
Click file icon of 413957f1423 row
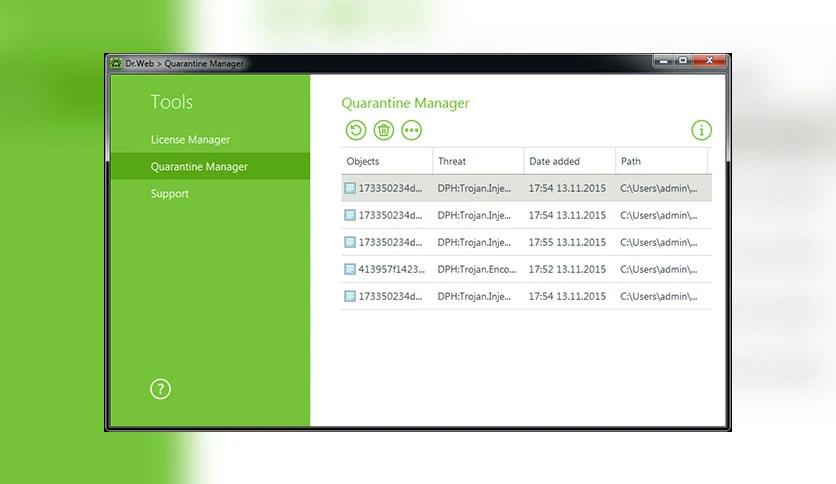pyautogui.click(x=350, y=269)
